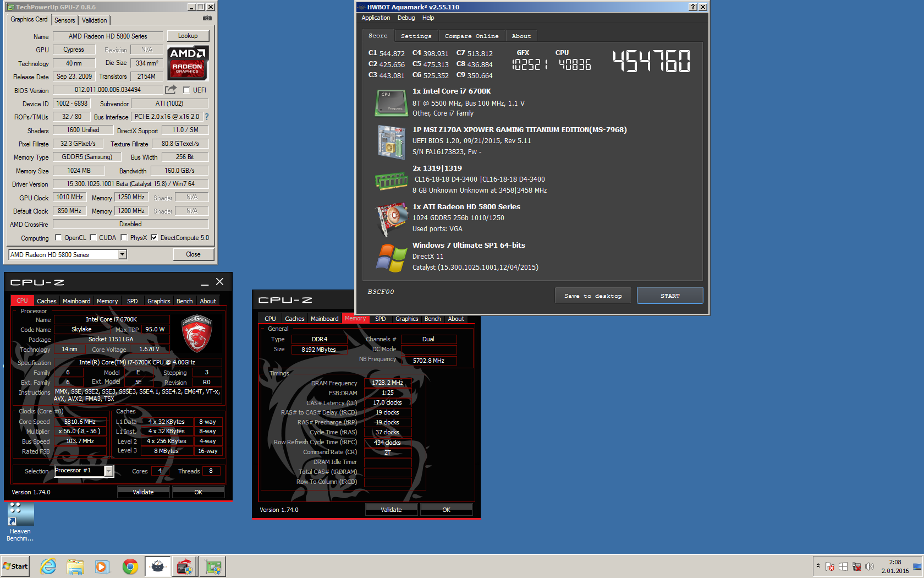
Task: Click the RAM stick icon in Aquamark
Action: point(391,180)
